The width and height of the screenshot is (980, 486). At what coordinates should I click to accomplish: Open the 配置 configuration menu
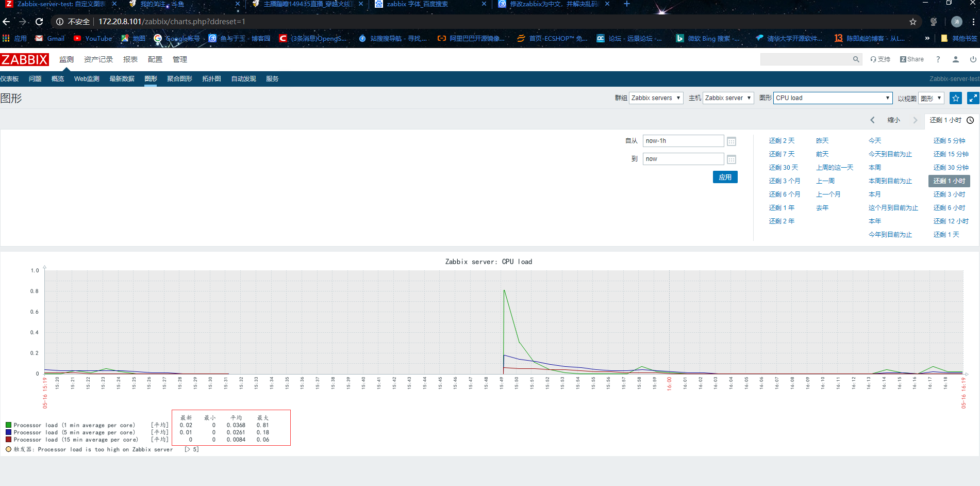[x=155, y=59]
